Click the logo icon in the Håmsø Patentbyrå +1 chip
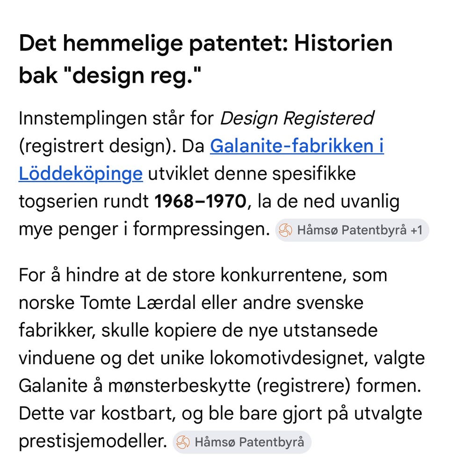449x476 pixels. (285, 230)
